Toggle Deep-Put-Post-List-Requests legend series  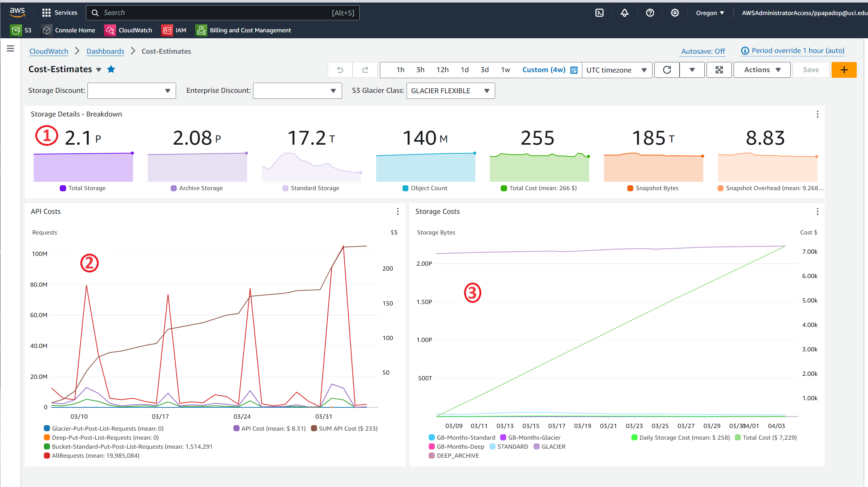pos(101,437)
